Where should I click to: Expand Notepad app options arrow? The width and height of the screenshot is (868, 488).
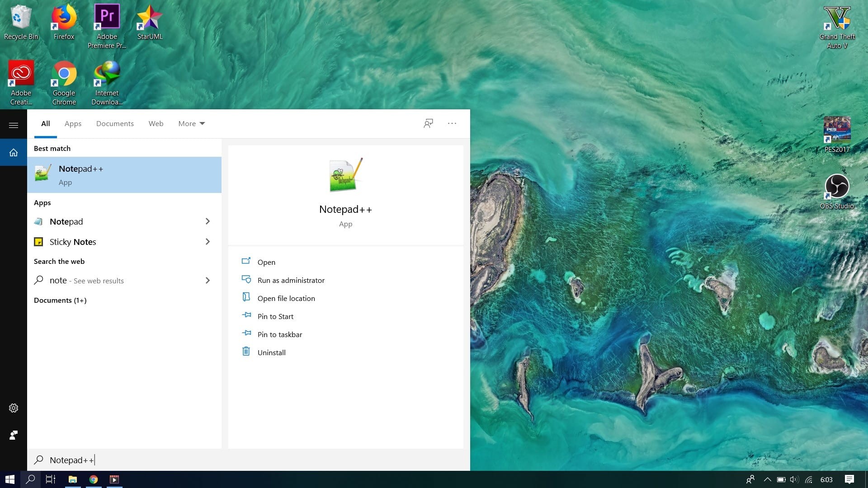click(x=208, y=221)
